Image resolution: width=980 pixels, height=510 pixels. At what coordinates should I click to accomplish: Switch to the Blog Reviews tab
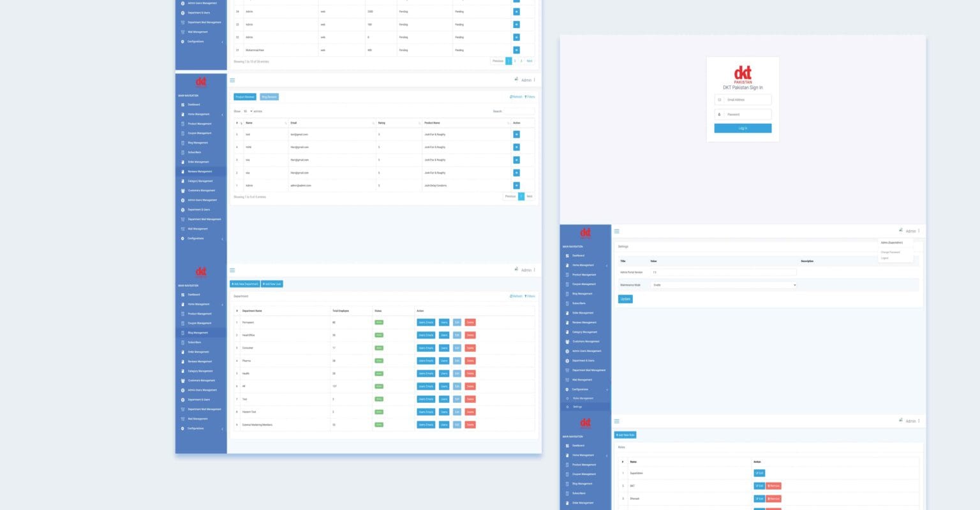point(269,97)
